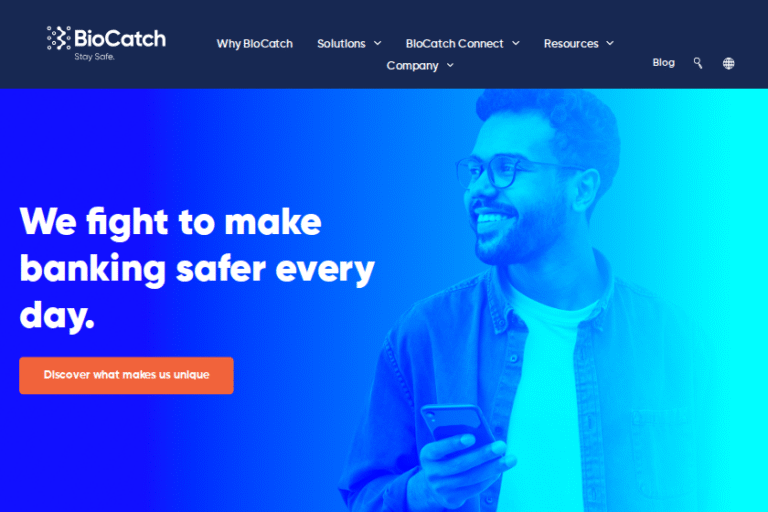This screenshot has height=512, width=768.
Task: Click the Stay Safe tagline under logo
Action: click(x=95, y=57)
